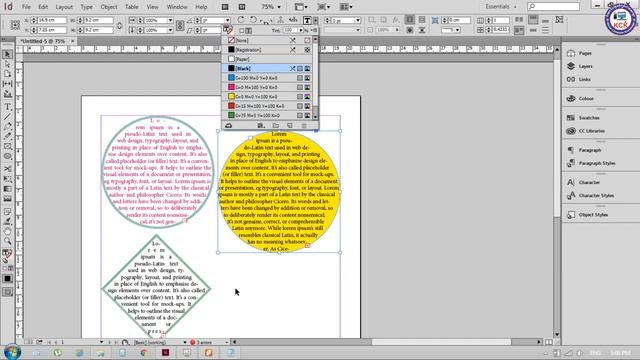Click new colour group folder icon
The width and height of the screenshot is (640, 360).
pos(276,126)
